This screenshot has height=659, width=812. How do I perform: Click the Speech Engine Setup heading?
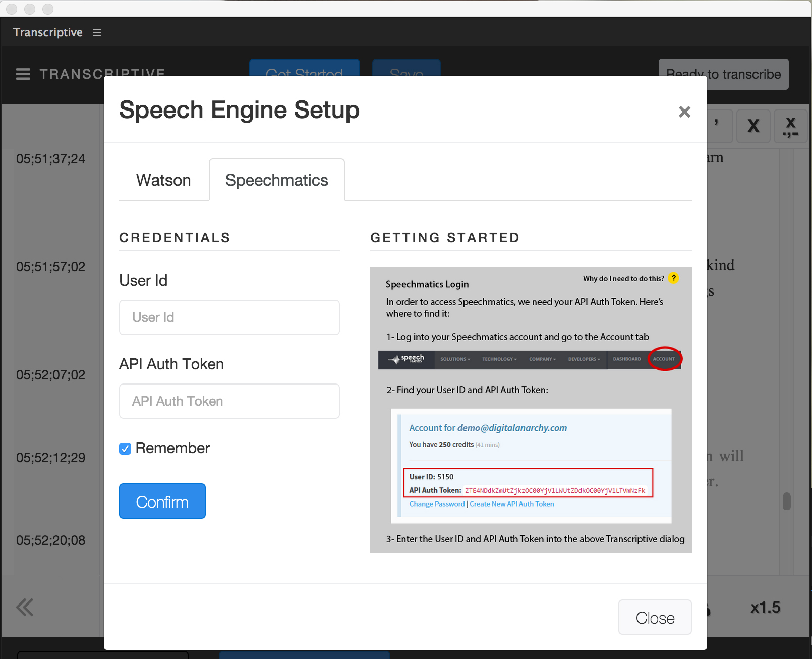tap(240, 110)
